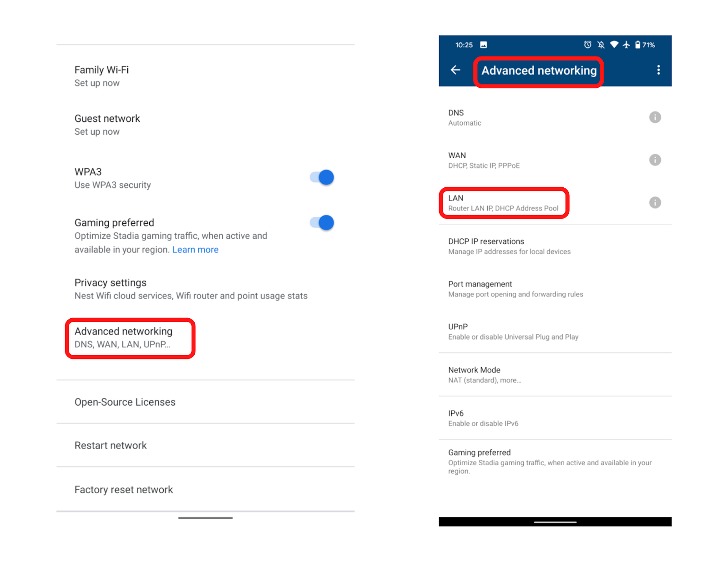Tap the muted notifications bell icon
The height and width of the screenshot is (562, 728).
click(x=601, y=45)
